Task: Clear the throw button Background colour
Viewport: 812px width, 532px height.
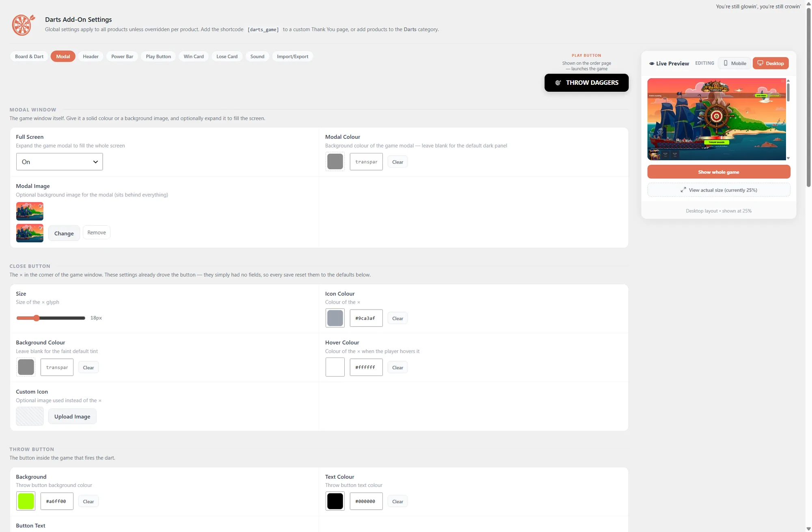Action: [88, 502]
